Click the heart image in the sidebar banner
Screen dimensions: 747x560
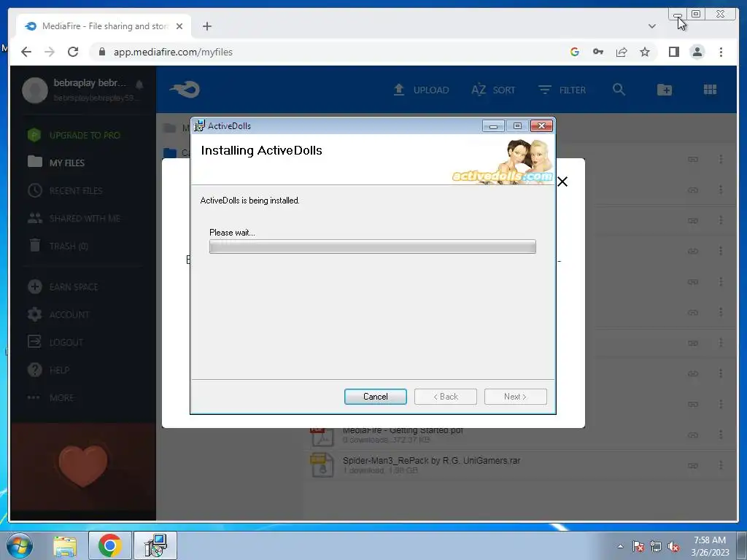click(83, 466)
